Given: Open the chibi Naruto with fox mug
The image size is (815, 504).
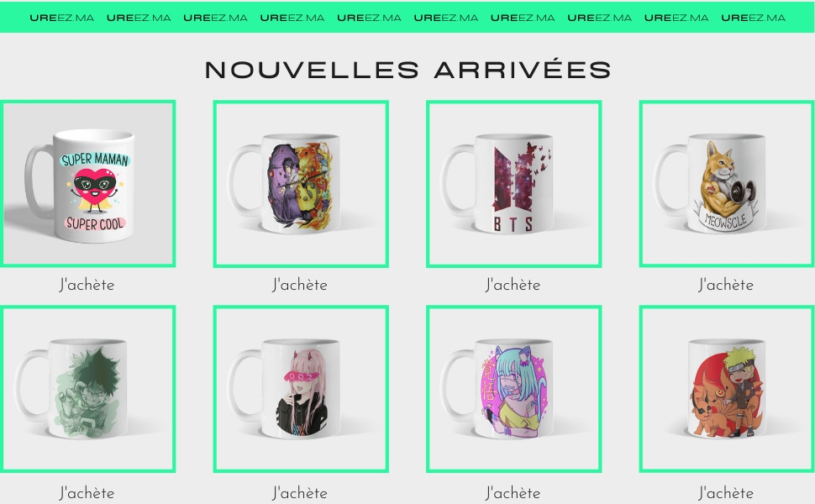Looking at the screenshot, I should pyautogui.click(x=727, y=389).
